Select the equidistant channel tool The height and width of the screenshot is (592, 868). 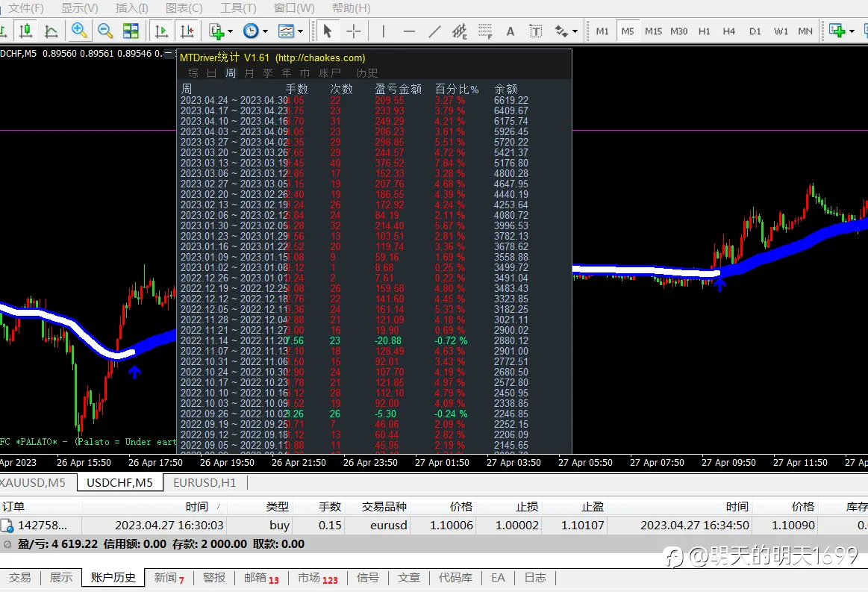[460, 31]
